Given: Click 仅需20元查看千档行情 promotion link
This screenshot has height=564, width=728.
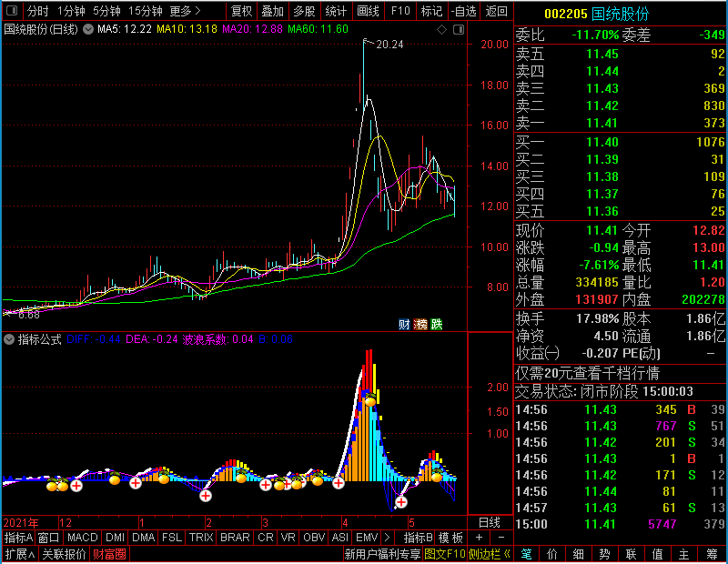Looking at the screenshot, I should [587, 373].
